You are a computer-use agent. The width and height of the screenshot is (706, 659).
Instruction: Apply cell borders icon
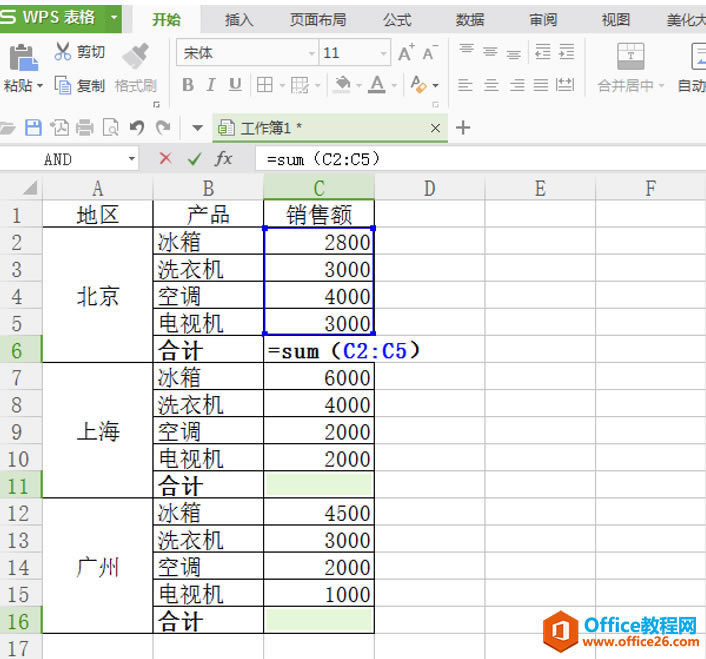[x=264, y=85]
